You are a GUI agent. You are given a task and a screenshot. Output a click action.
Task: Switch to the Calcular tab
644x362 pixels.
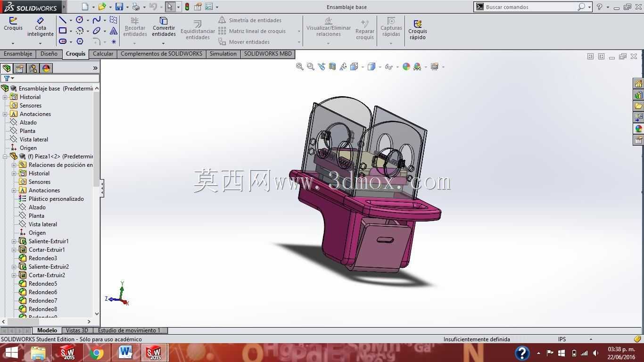coord(103,54)
